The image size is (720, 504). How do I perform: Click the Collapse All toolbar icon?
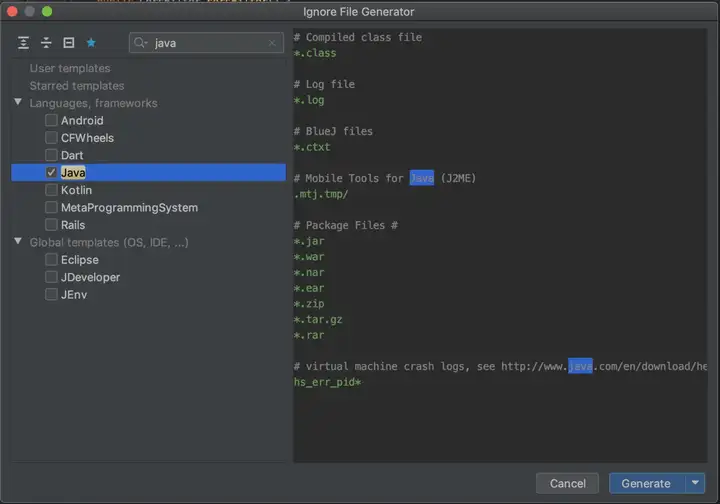46,43
